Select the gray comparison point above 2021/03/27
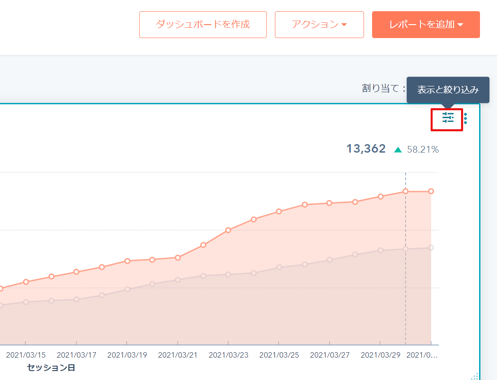Image resolution: width=497 pixels, height=380 pixels. [329, 260]
